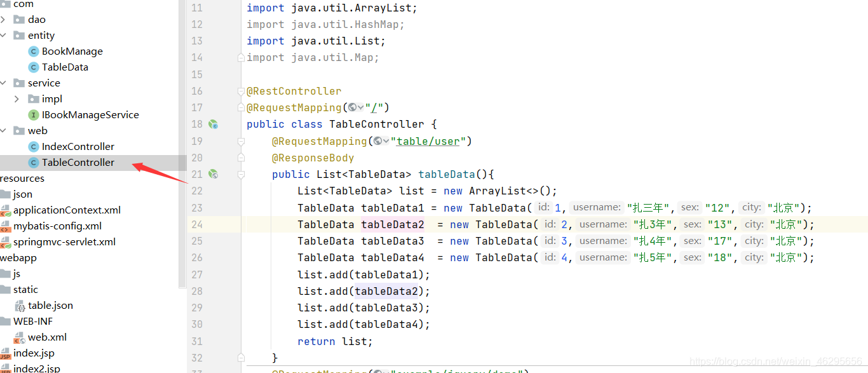Click the index.jsp file icon

(5, 354)
